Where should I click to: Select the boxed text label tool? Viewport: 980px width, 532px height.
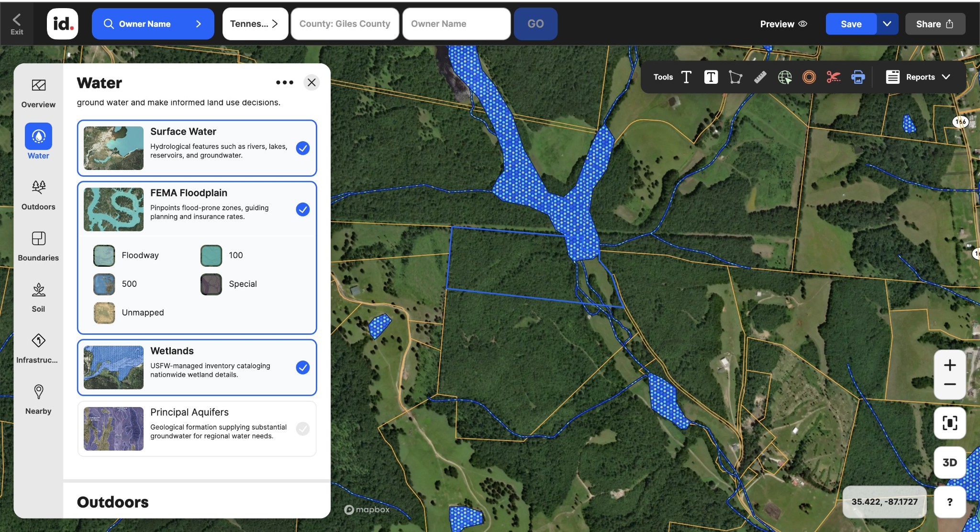coord(711,77)
